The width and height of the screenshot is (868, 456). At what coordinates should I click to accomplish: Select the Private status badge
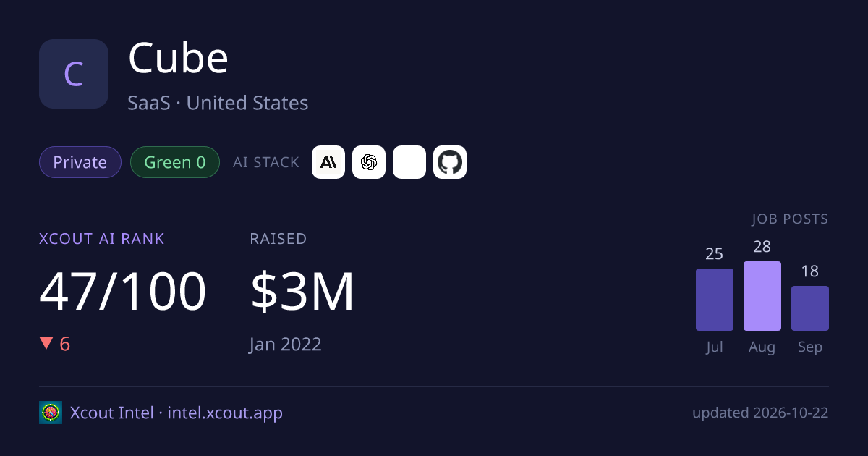coord(80,162)
